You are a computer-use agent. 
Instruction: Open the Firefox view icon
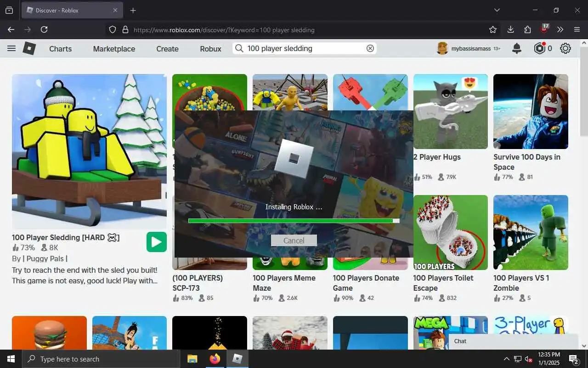point(9,10)
